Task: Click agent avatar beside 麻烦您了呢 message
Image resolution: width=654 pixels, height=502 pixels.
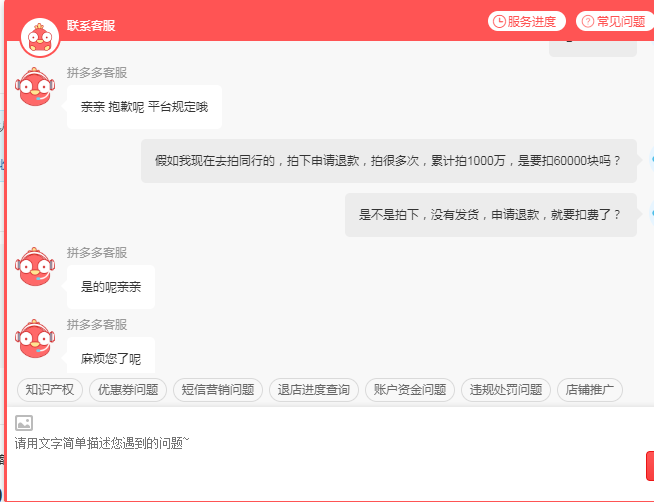Action: pos(35,339)
